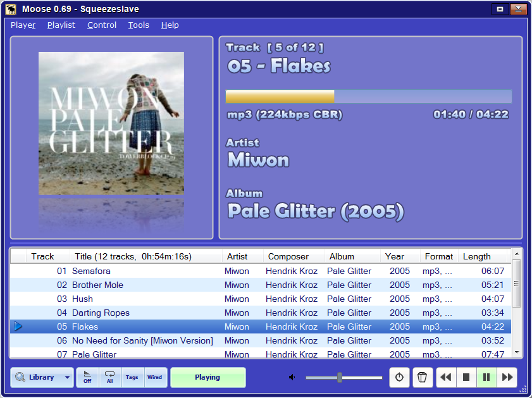Skip back with the rewind button
The height and width of the screenshot is (398, 532).
click(446, 377)
